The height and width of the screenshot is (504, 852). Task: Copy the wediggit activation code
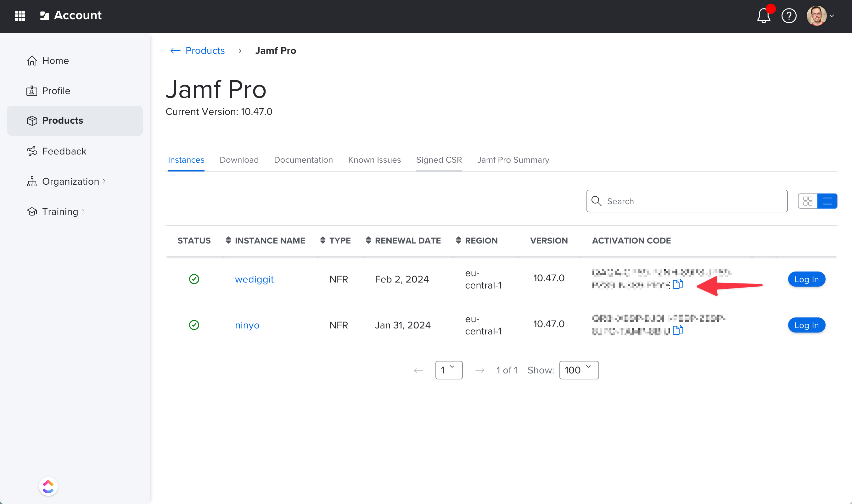(677, 284)
